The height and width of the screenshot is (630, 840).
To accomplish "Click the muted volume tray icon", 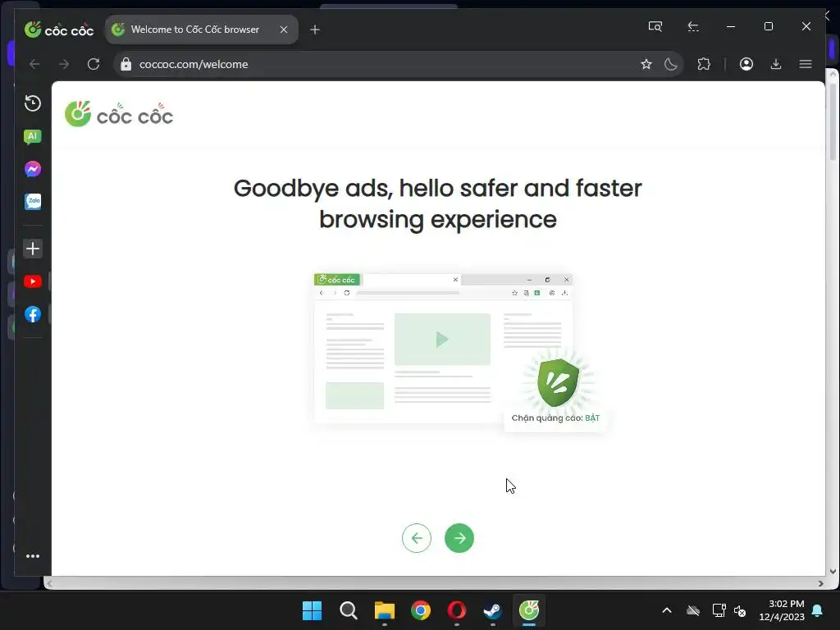I will point(740,610).
